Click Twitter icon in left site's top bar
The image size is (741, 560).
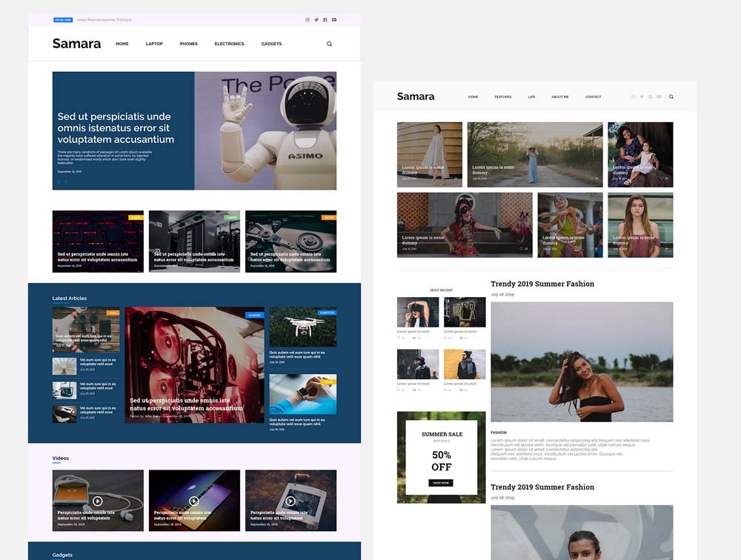click(316, 20)
